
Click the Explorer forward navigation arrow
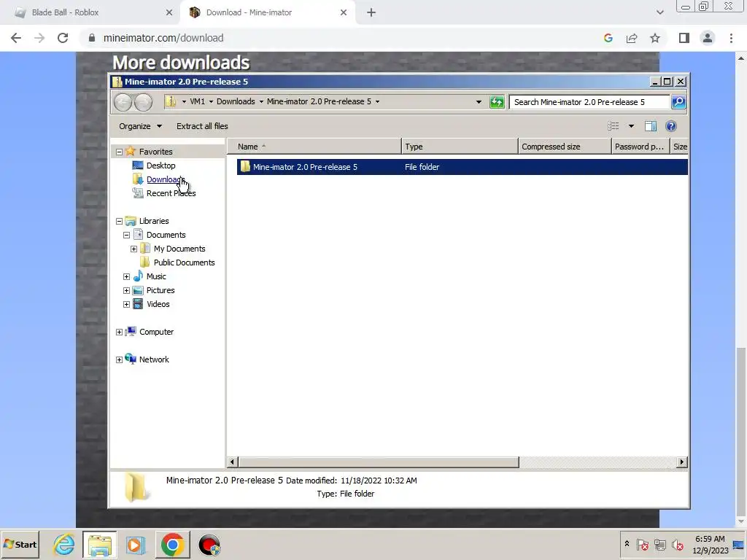coord(144,102)
